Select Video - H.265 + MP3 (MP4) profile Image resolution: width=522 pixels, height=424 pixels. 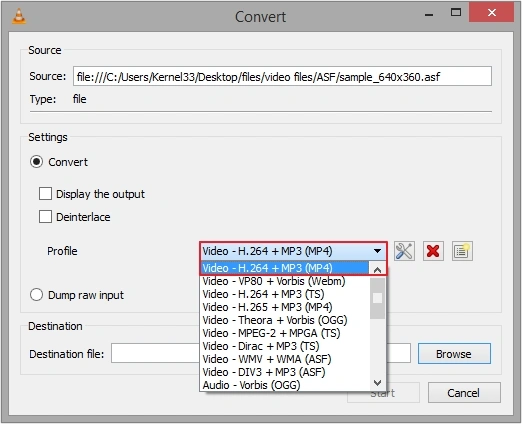285,307
